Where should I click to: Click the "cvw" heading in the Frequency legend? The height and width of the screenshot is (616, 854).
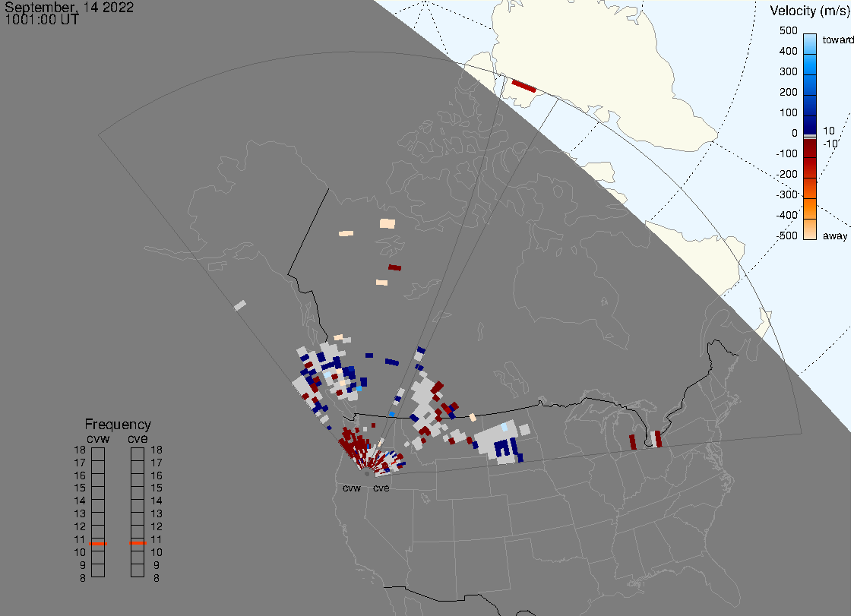coord(98,439)
